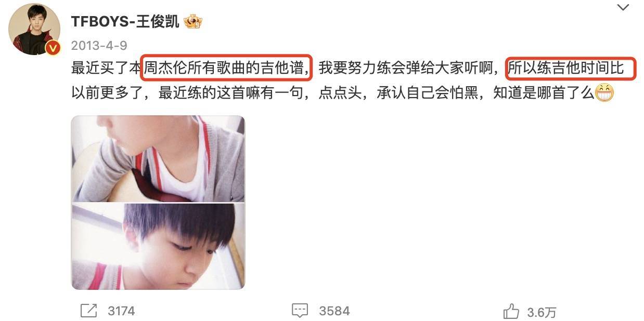Viewport: 644px width, 321px height.
Task: Click the thumbs-up like icon
Action: (x=511, y=312)
